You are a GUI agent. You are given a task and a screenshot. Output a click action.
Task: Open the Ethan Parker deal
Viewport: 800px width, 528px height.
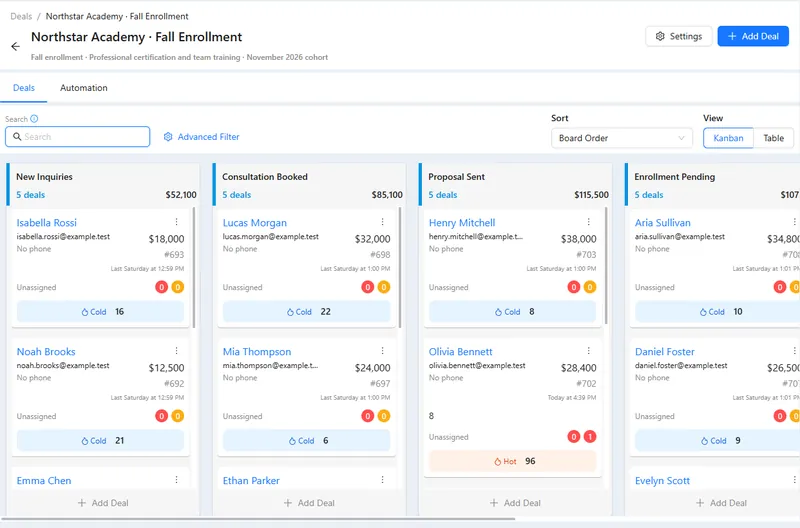(x=251, y=481)
